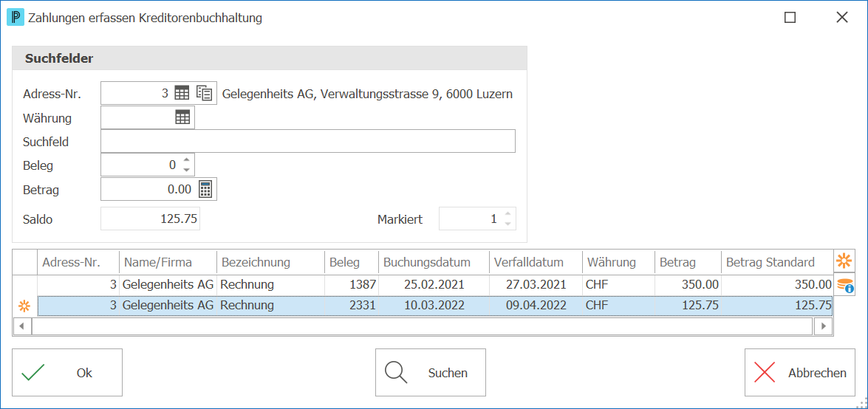Click the Verfalldatum cell 27.03.2021
868x409 pixels.
(x=536, y=285)
